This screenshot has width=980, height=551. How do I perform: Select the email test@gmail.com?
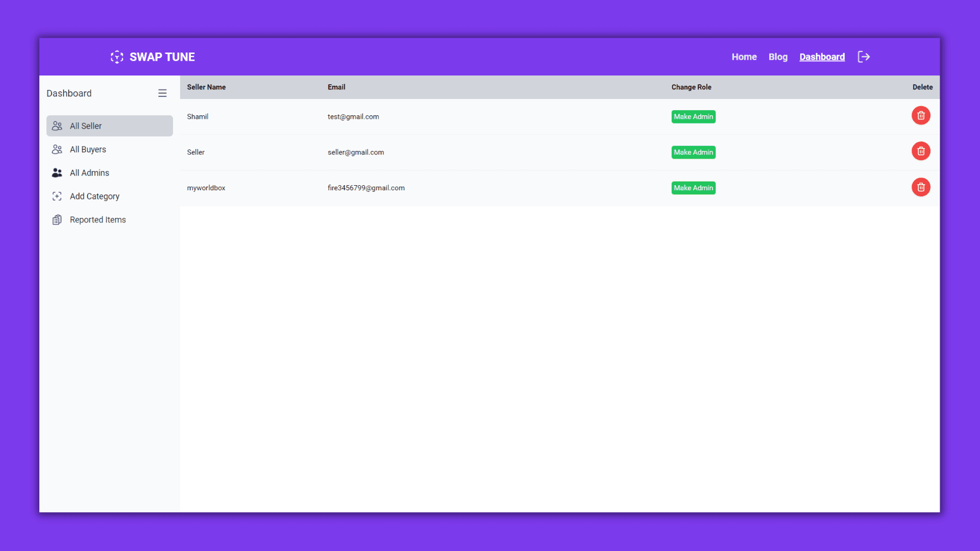(353, 117)
